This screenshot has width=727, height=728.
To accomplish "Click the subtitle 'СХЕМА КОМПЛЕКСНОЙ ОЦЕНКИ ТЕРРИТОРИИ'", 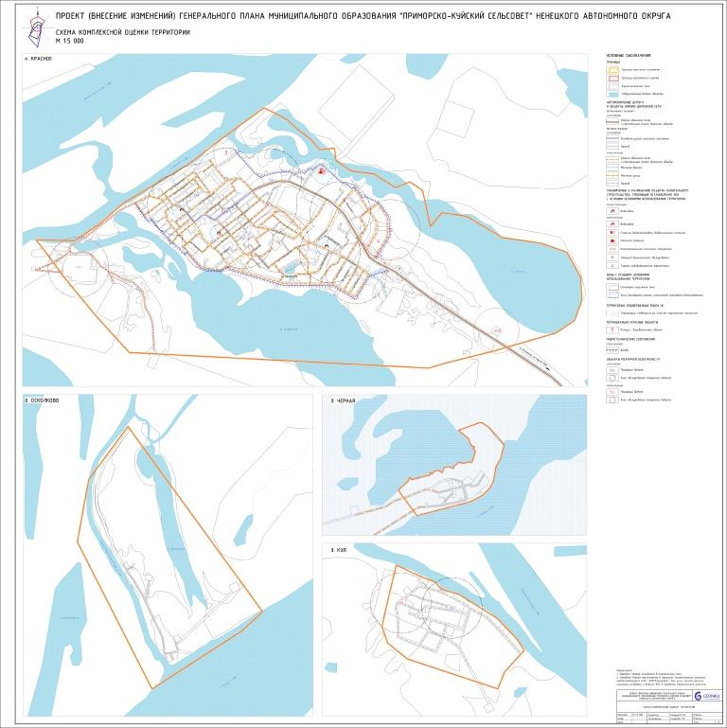I will point(122,32).
